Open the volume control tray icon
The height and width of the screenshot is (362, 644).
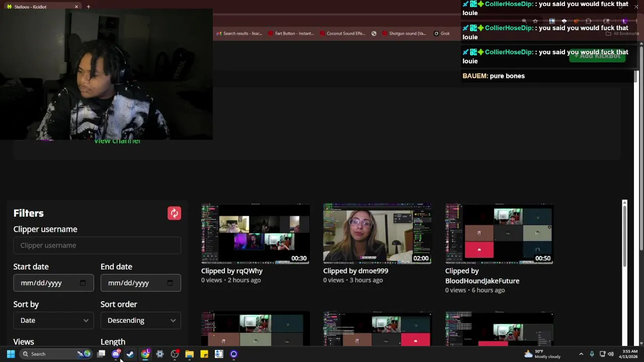point(611,354)
